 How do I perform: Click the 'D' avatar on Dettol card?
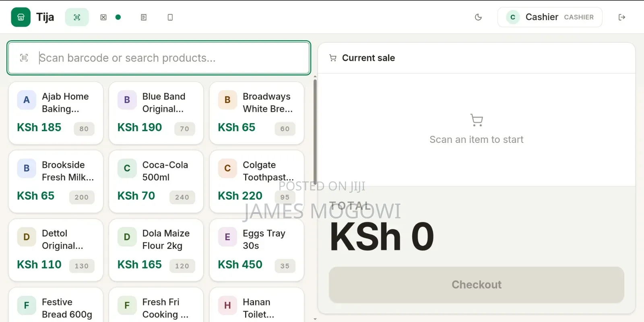27,237
